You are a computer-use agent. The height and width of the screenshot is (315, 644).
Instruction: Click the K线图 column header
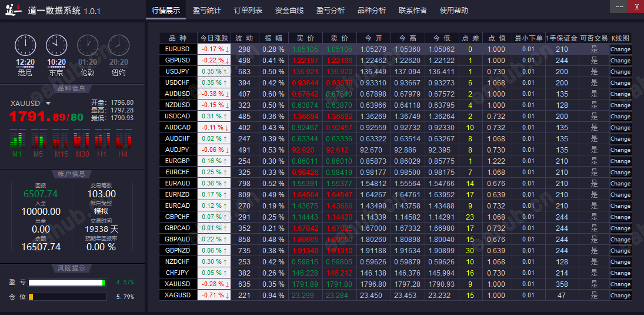tap(620, 38)
